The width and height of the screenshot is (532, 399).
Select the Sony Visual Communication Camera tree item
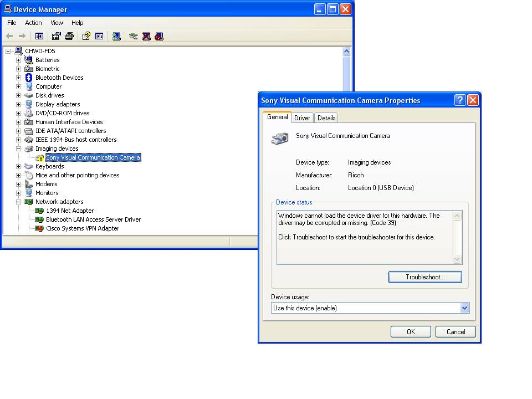click(92, 157)
